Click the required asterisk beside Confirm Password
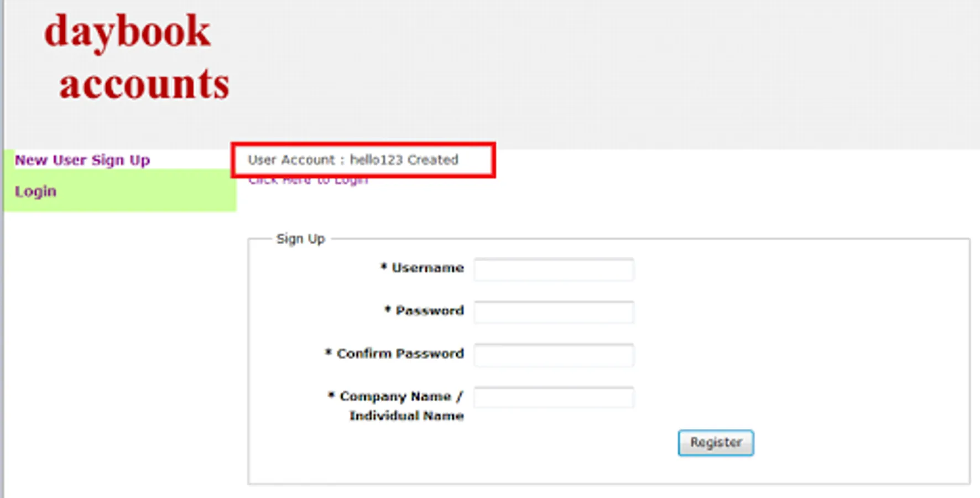The image size is (980, 498). click(329, 352)
